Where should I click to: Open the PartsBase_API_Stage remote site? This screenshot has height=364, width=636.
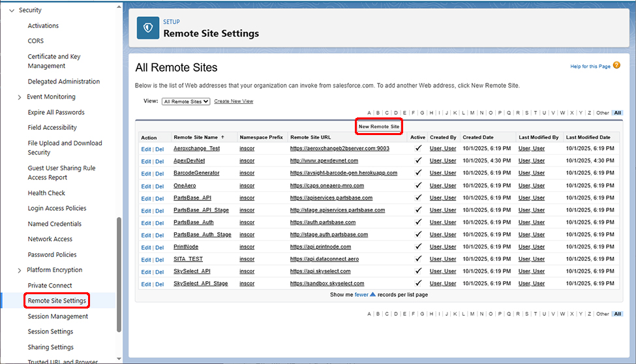tap(201, 210)
